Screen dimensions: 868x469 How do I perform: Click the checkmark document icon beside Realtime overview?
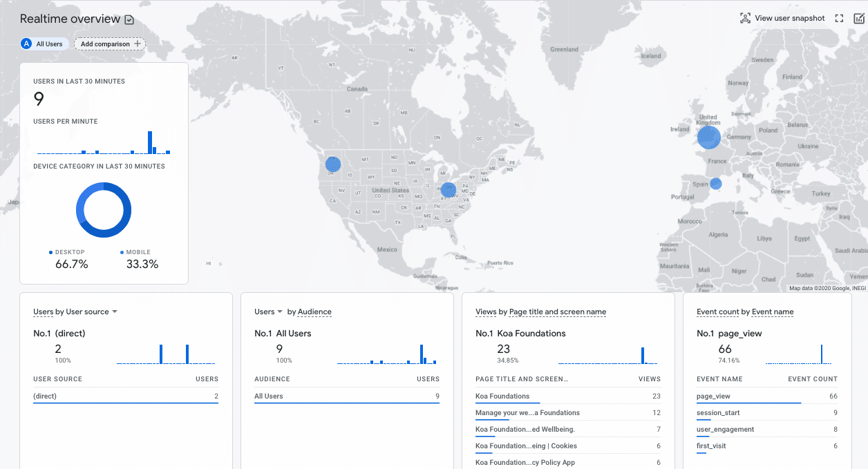129,19
